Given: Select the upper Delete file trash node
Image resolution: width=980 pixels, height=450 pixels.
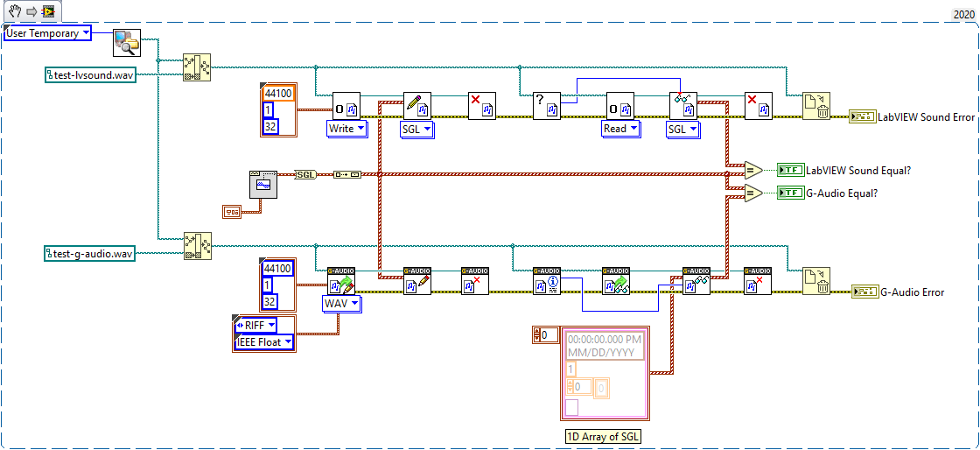Looking at the screenshot, I should 816,107.
